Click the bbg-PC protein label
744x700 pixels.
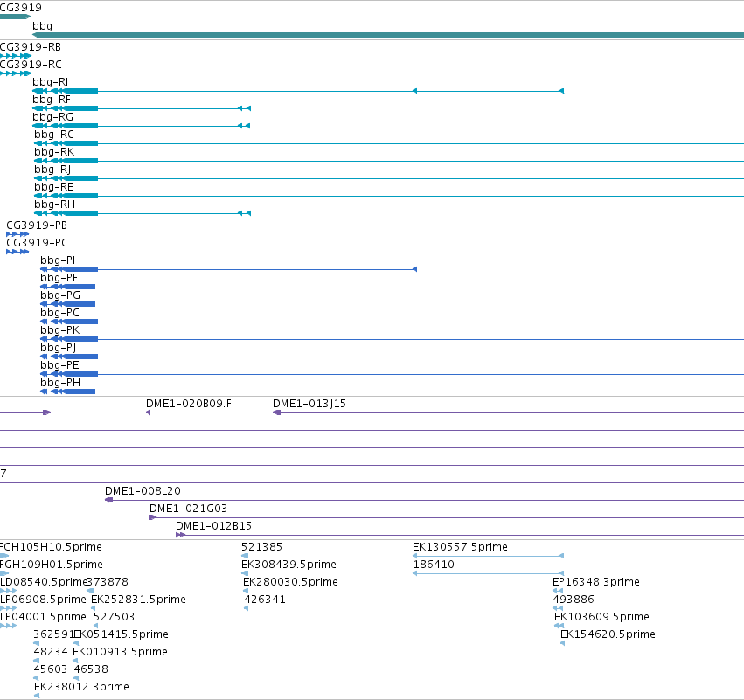pos(59,313)
